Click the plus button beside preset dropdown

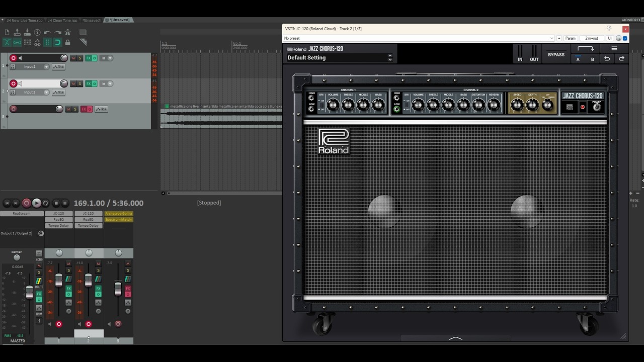[559, 38]
